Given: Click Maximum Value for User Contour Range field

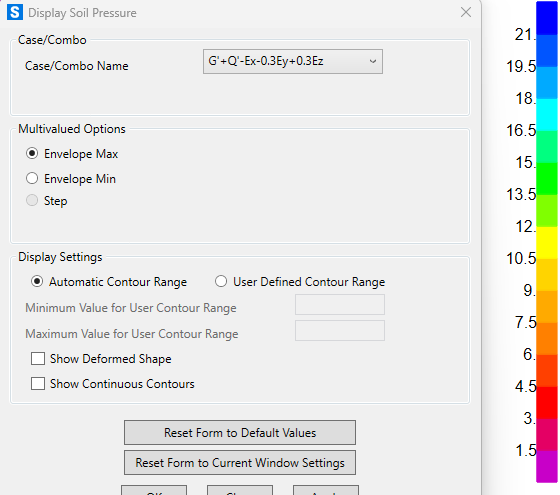Looking at the screenshot, I should (340, 331).
